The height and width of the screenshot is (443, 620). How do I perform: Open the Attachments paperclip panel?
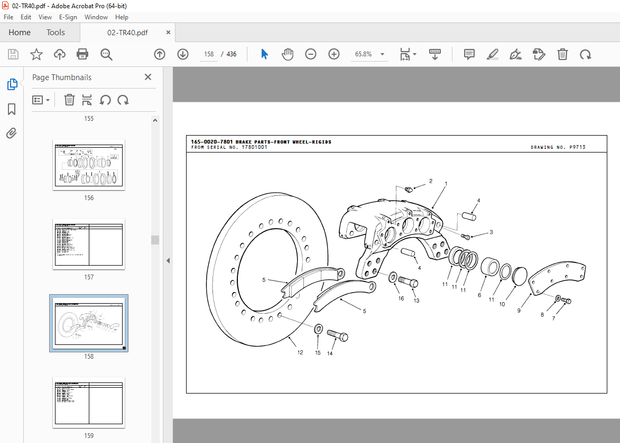[x=12, y=133]
